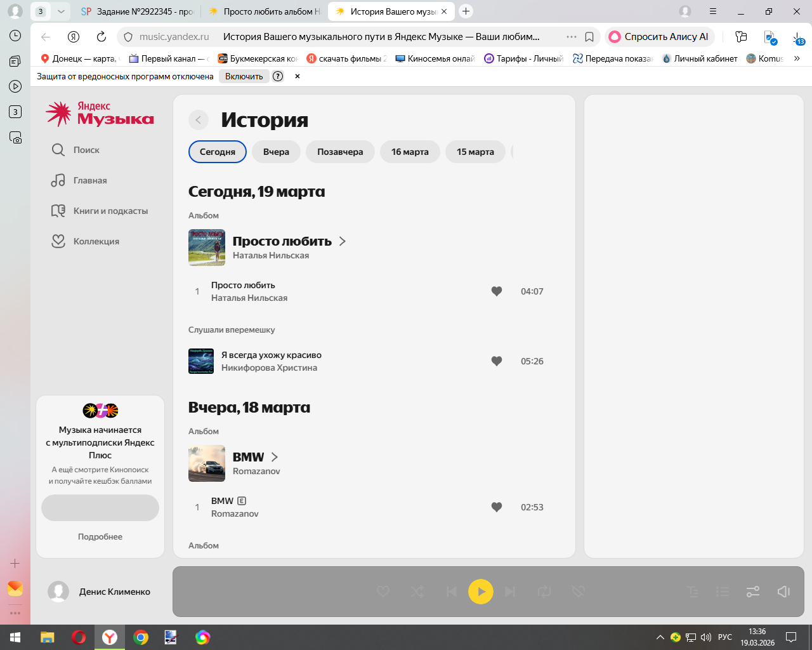Open Книги и подкасты section
The width and height of the screenshot is (812, 650).
[x=100, y=211]
